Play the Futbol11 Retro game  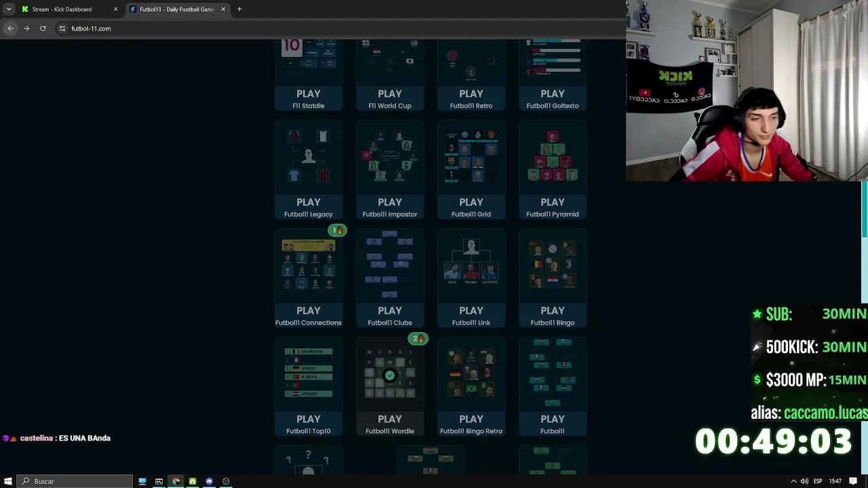tap(471, 94)
